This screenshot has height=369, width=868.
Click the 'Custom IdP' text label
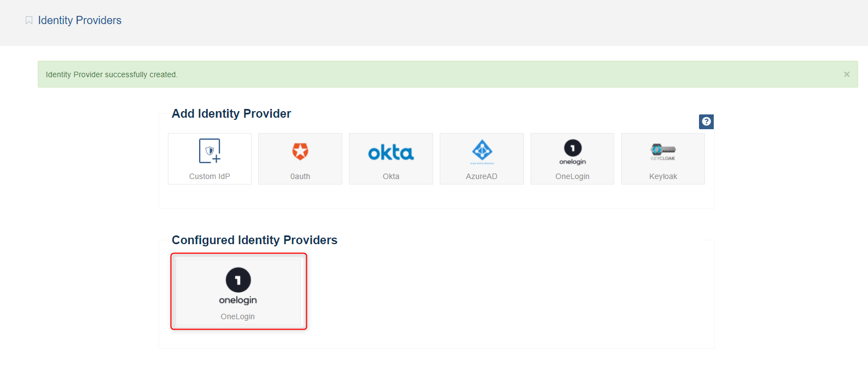[x=209, y=176]
